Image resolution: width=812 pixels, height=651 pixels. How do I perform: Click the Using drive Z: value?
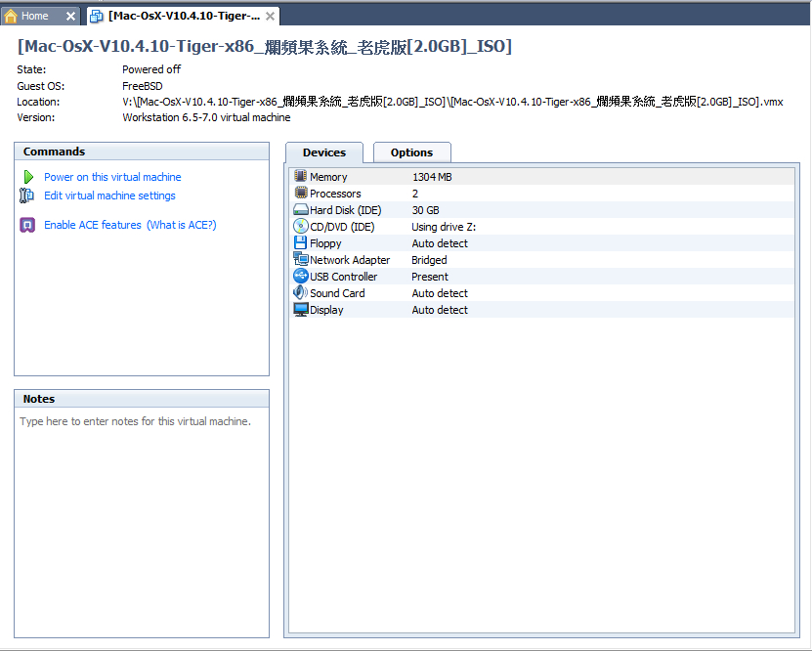click(444, 227)
